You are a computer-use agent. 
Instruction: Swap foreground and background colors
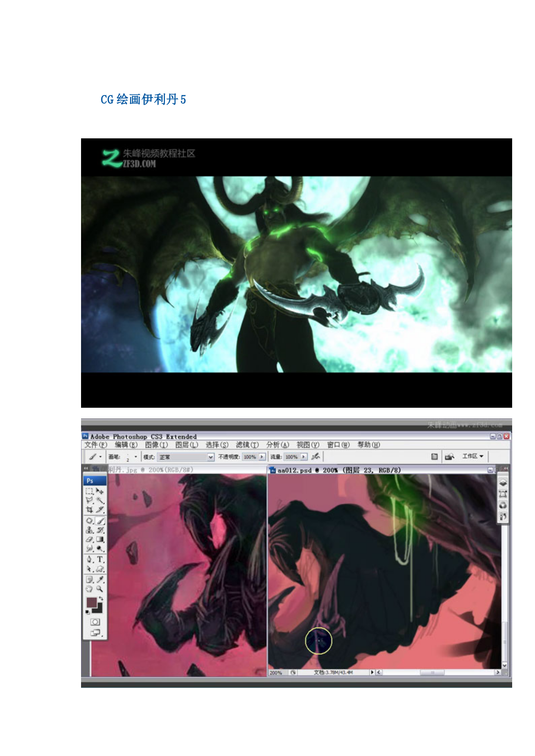101,599
